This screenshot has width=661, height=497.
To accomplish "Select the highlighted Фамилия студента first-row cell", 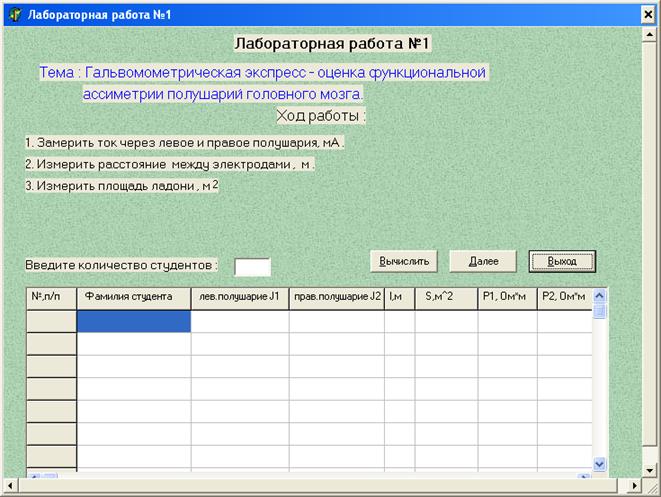I will click(x=134, y=321).
